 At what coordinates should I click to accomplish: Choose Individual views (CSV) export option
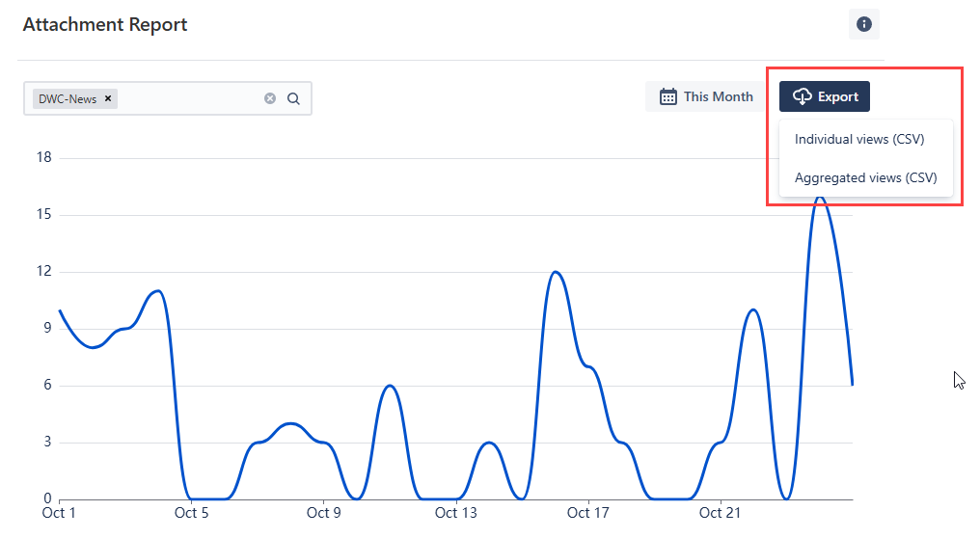pyautogui.click(x=859, y=139)
